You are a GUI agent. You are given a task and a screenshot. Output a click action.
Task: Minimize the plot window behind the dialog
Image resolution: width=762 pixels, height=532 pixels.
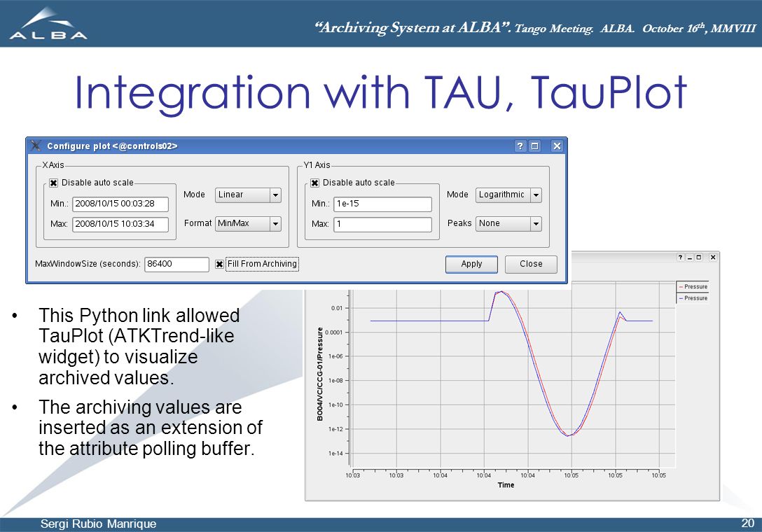[690, 257]
